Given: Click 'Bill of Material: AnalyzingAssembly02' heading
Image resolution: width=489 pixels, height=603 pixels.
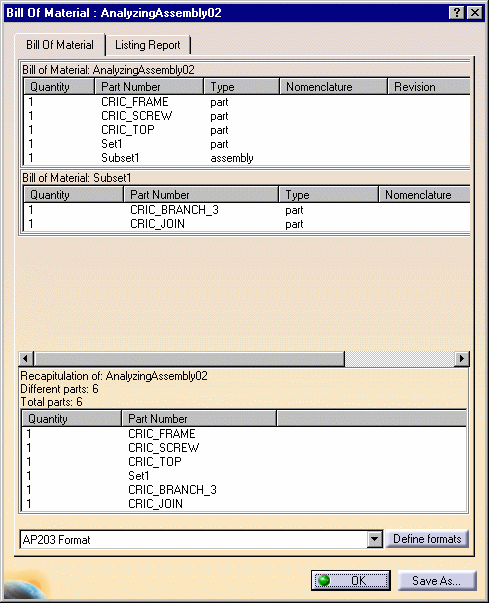Looking at the screenshot, I should 108,70.
